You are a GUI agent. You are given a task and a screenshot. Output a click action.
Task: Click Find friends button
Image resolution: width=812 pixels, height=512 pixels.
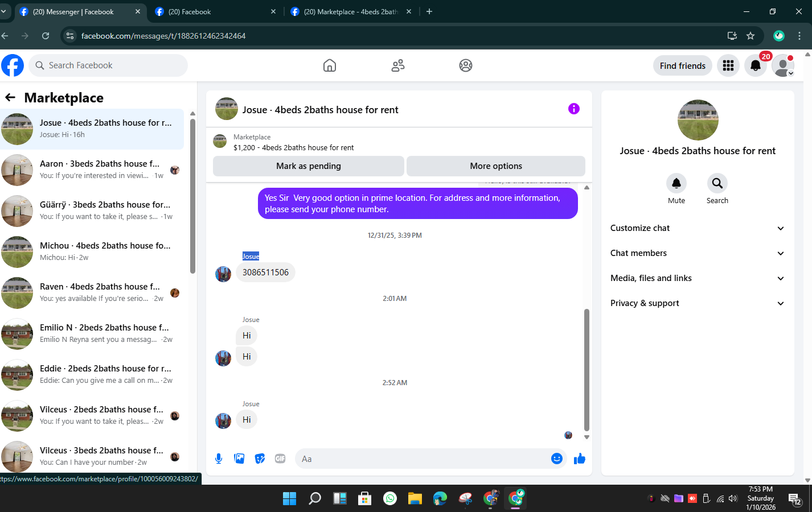(683, 66)
